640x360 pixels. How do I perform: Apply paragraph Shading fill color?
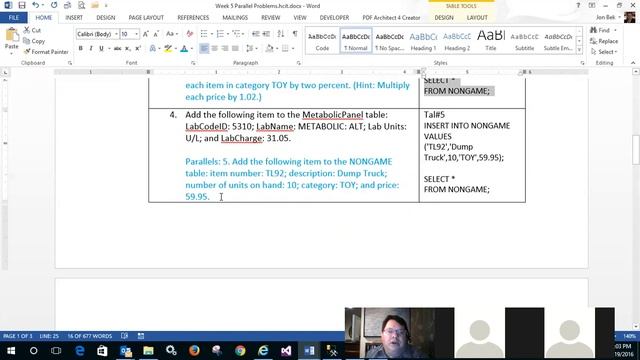tap(269, 49)
